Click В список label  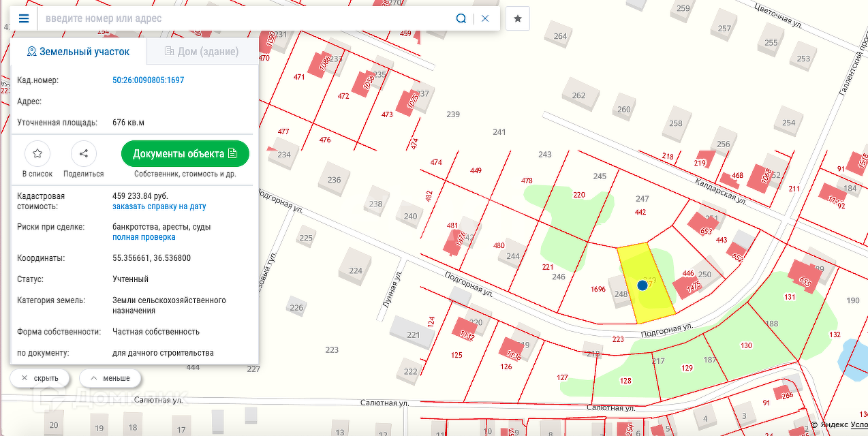(x=37, y=174)
